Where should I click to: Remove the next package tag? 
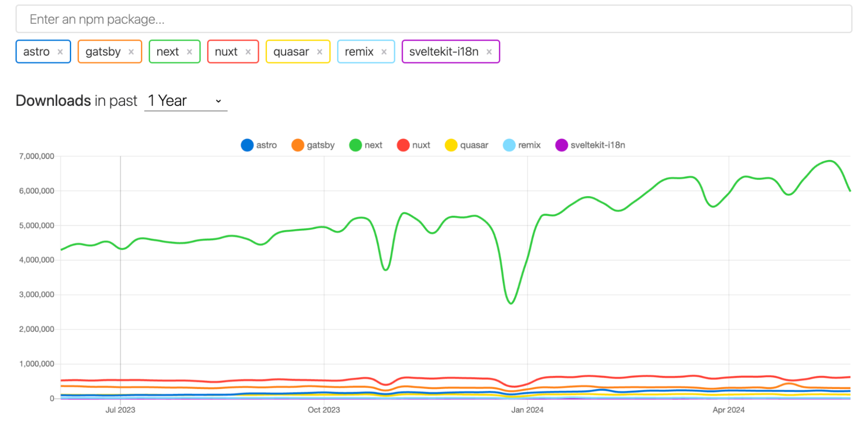click(190, 52)
